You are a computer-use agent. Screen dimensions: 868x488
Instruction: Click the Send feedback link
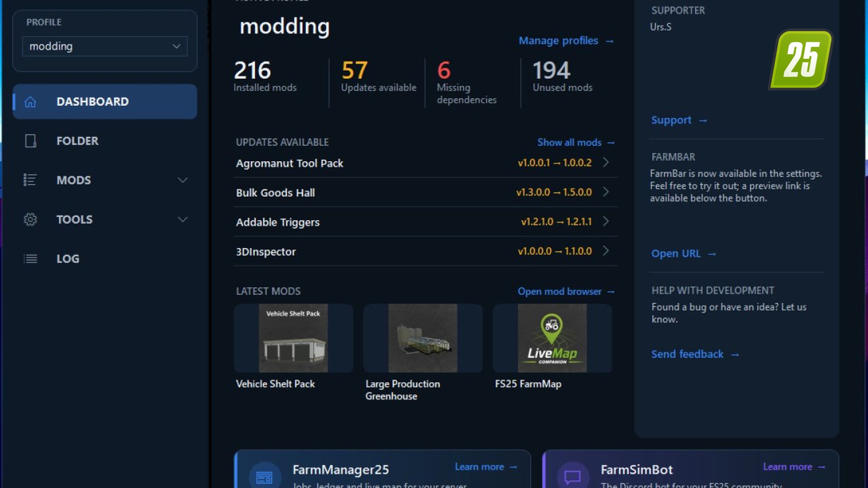(695, 354)
